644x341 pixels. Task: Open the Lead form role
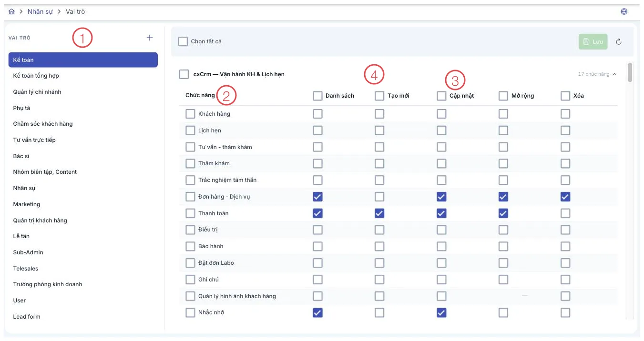(83, 317)
